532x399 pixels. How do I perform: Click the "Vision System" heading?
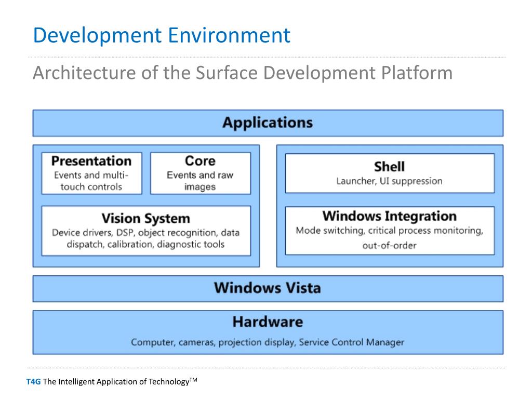tap(146, 219)
